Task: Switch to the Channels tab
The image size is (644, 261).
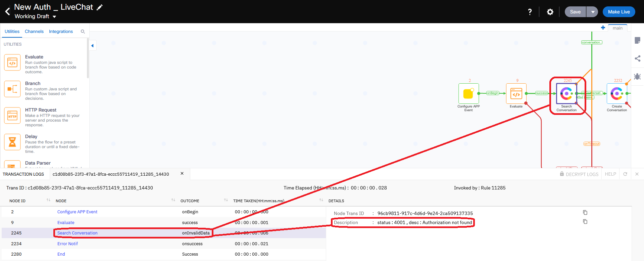Action: [x=34, y=31]
